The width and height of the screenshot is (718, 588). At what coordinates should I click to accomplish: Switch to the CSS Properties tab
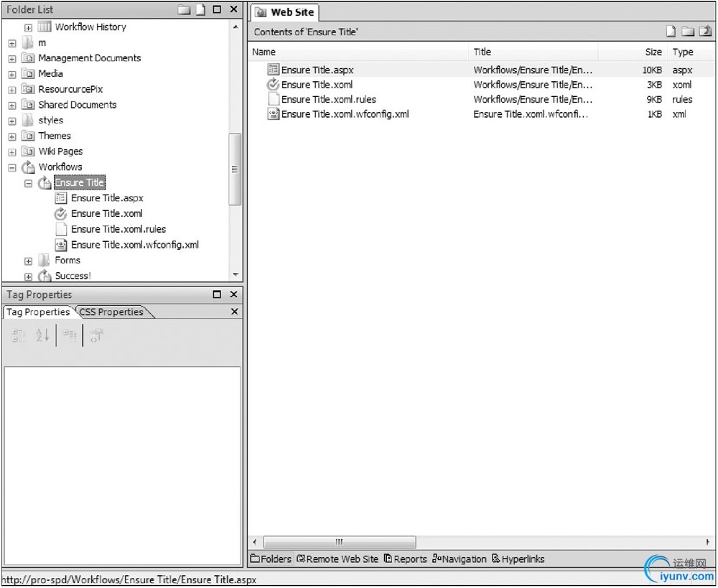pos(111,312)
